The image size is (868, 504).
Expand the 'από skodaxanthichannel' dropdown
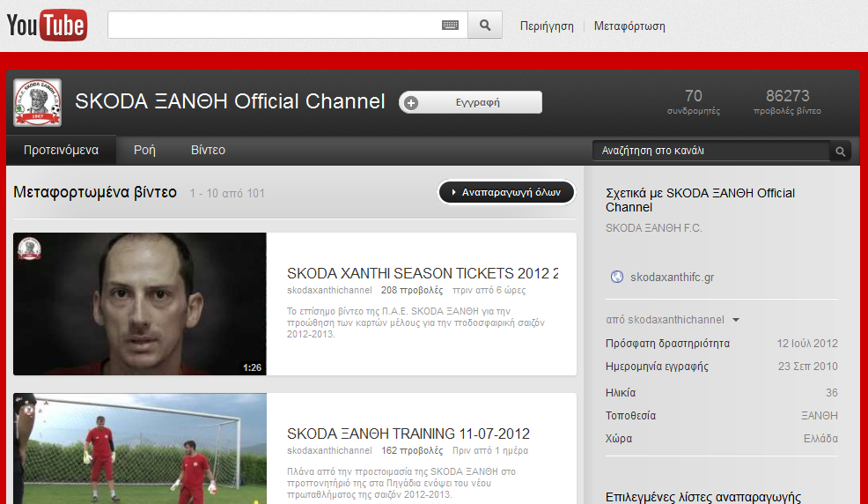pyautogui.click(x=735, y=320)
